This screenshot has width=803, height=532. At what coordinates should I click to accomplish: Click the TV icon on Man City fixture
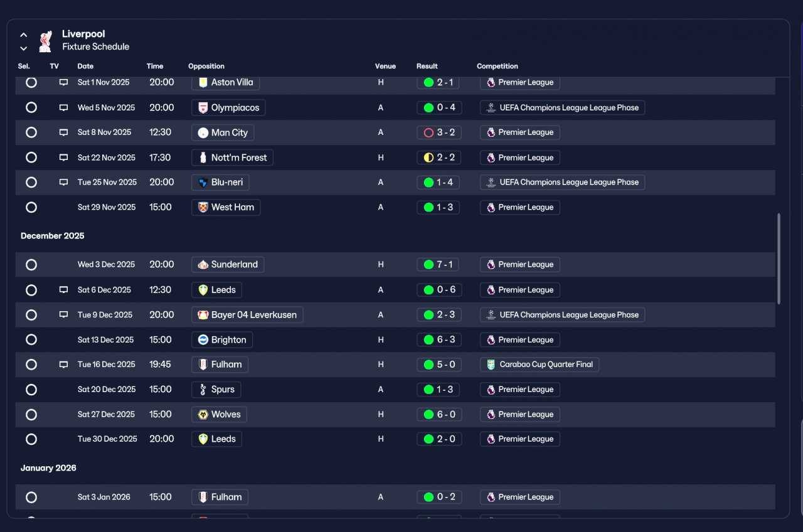63,132
